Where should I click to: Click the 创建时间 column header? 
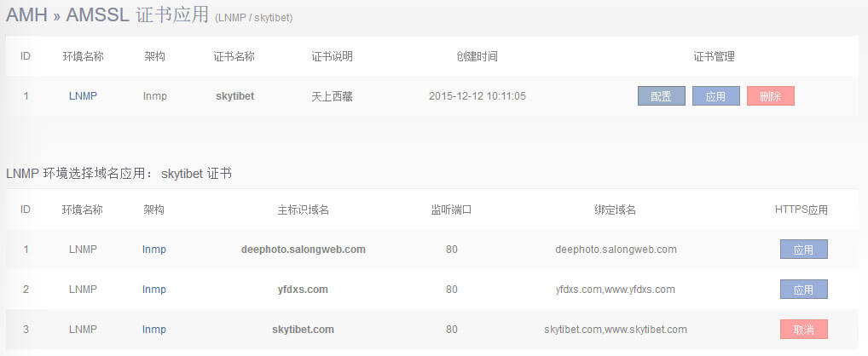[x=477, y=56]
